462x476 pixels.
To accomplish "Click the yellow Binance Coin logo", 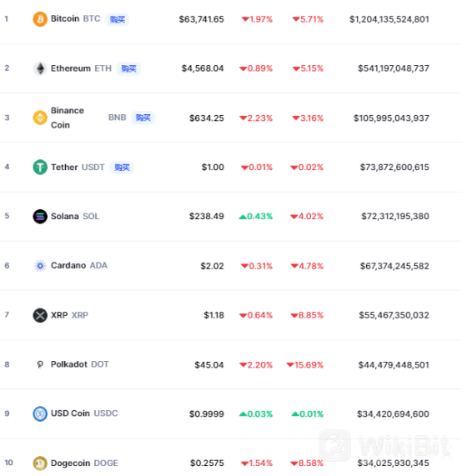I will (40, 118).
